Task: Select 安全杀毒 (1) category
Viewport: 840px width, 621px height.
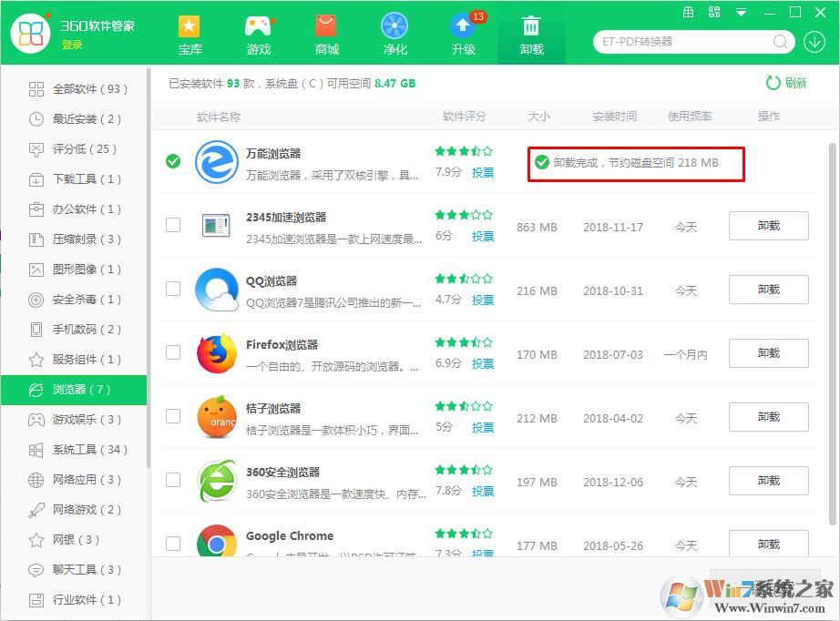Action: point(74,300)
